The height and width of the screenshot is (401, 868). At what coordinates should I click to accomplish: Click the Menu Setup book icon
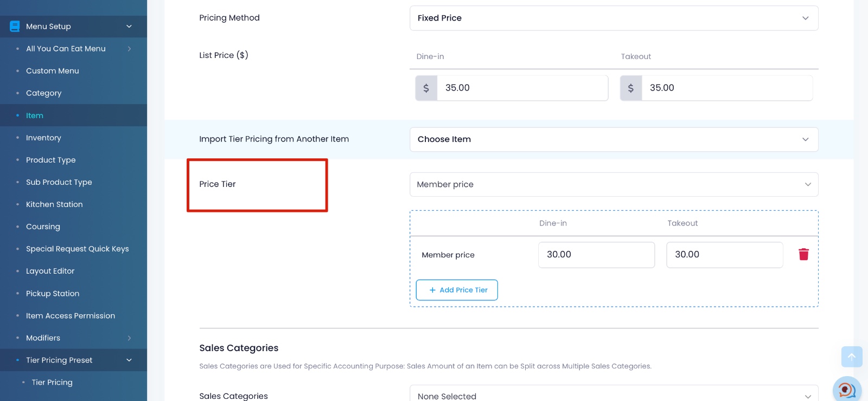point(15,27)
